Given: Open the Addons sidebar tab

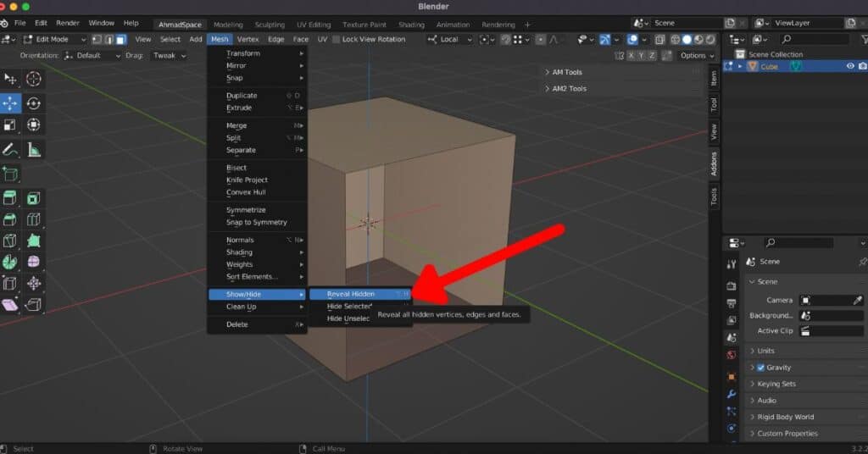Looking at the screenshot, I should tap(714, 163).
